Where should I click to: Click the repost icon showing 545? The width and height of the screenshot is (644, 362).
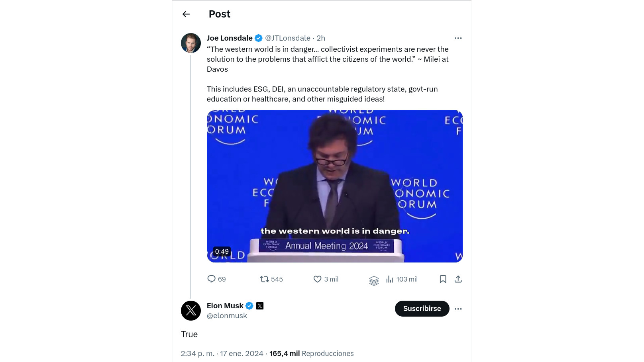click(264, 279)
